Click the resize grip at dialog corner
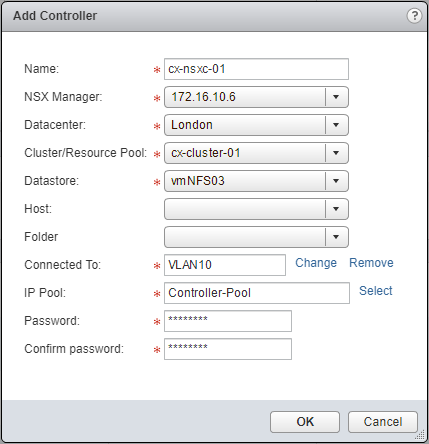The width and height of the screenshot is (429, 444). (421, 436)
